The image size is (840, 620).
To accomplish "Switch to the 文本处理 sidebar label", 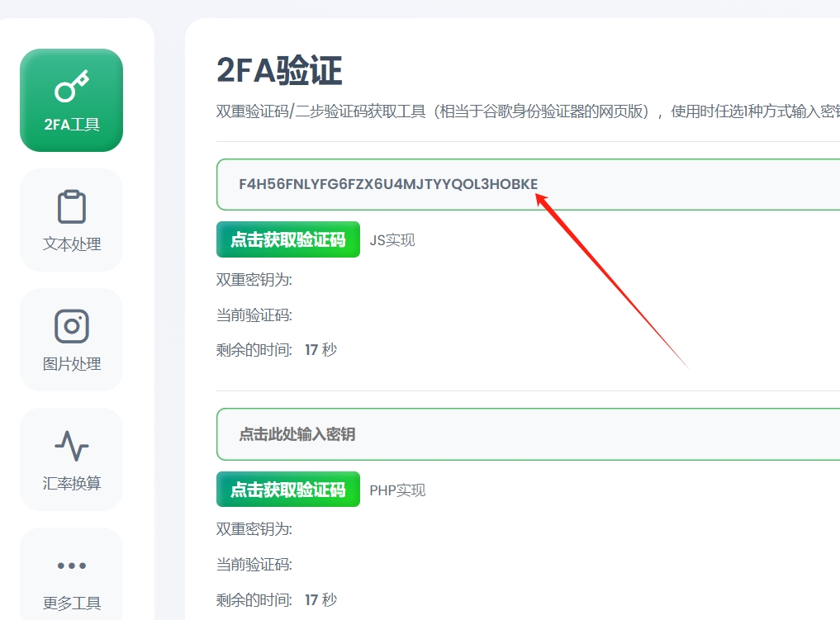I will click(71, 244).
